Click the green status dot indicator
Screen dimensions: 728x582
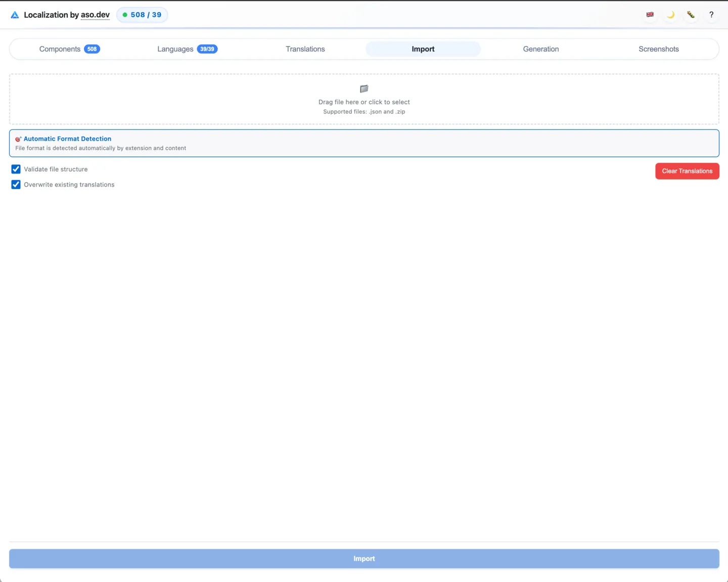tap(124, 15)
